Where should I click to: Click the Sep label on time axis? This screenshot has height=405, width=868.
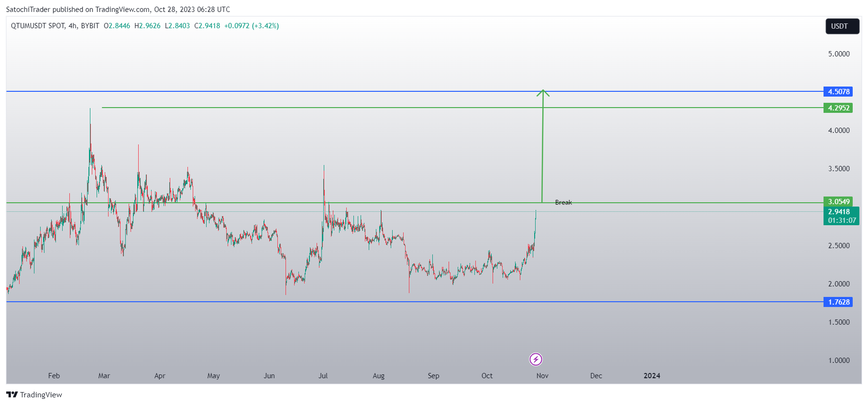(x=433, y=376)
